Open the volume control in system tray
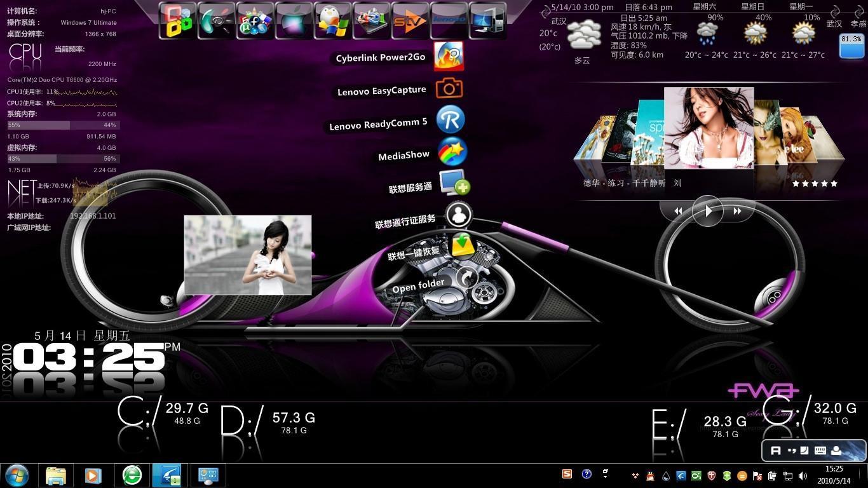This screenshot has width=868, height=488. click(803, 475)
